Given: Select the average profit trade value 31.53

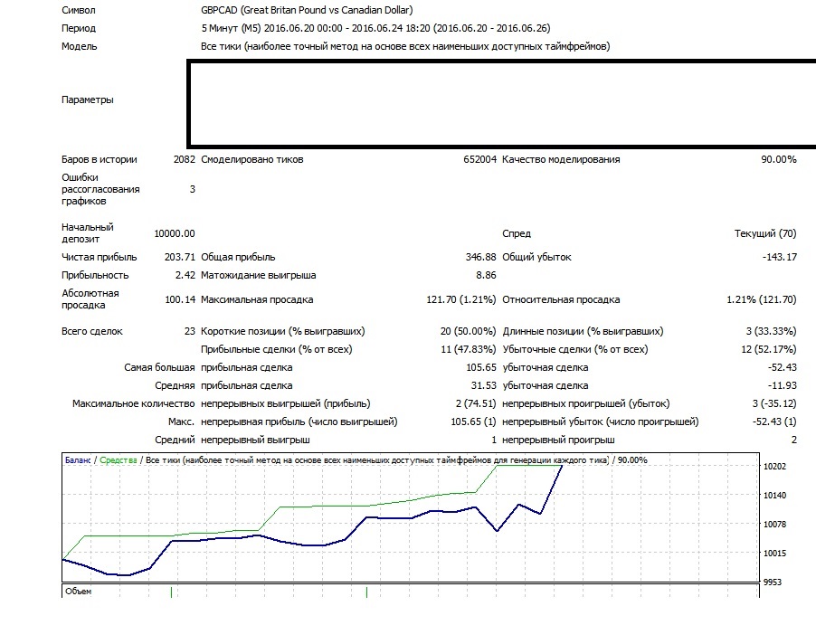Looking at the screenshot, I should click(483, 385).
